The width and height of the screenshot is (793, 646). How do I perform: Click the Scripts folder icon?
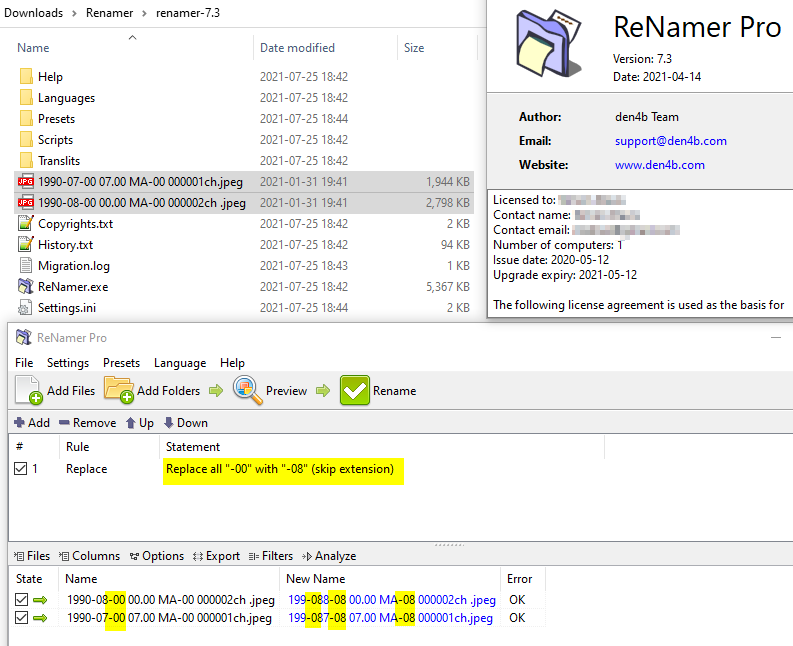(x=26, y=140)
